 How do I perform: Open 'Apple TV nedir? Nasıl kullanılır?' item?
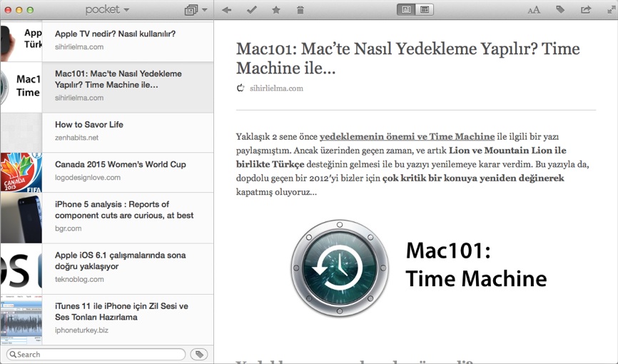click(115, 34)
